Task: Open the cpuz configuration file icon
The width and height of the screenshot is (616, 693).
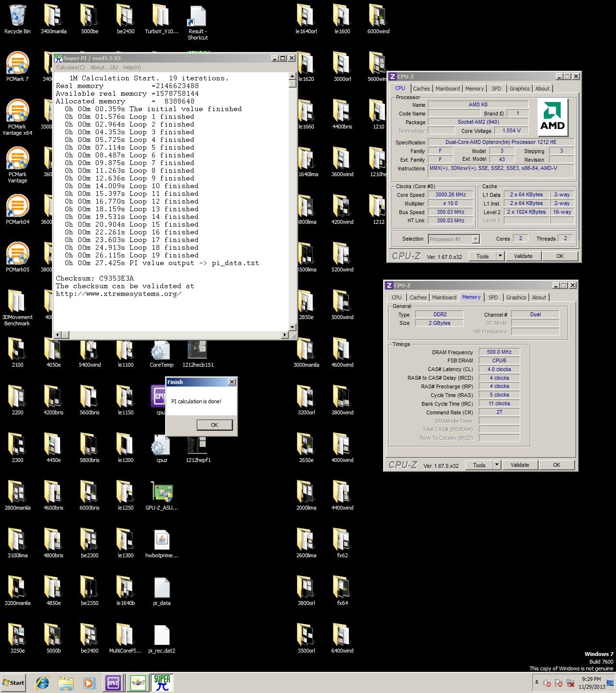Action: tap(162, 448)
